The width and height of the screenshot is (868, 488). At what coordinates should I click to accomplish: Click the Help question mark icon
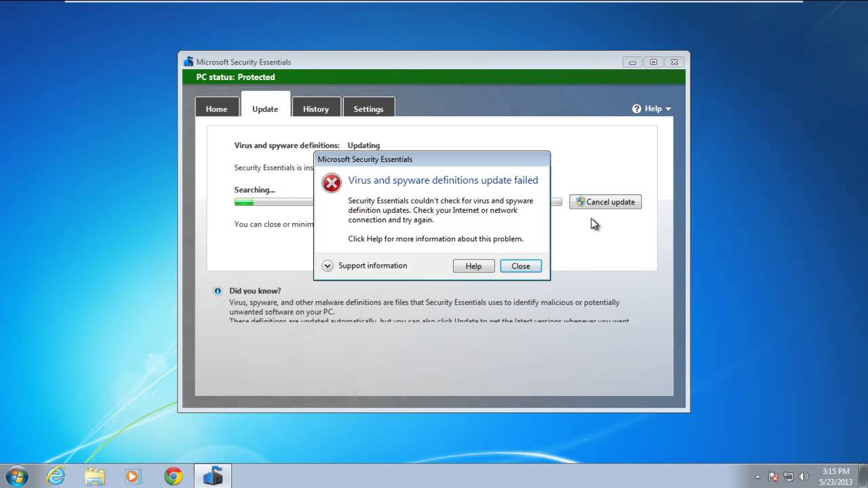coord(637,108)
